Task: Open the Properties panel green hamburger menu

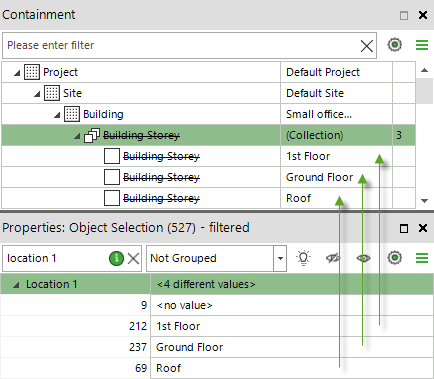Action: coord(422,258)
